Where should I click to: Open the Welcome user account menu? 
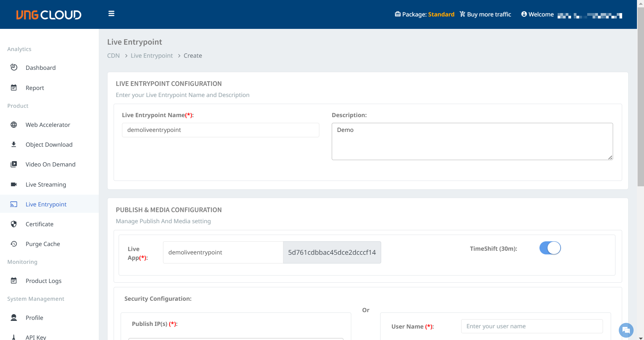tap(571, 15)
